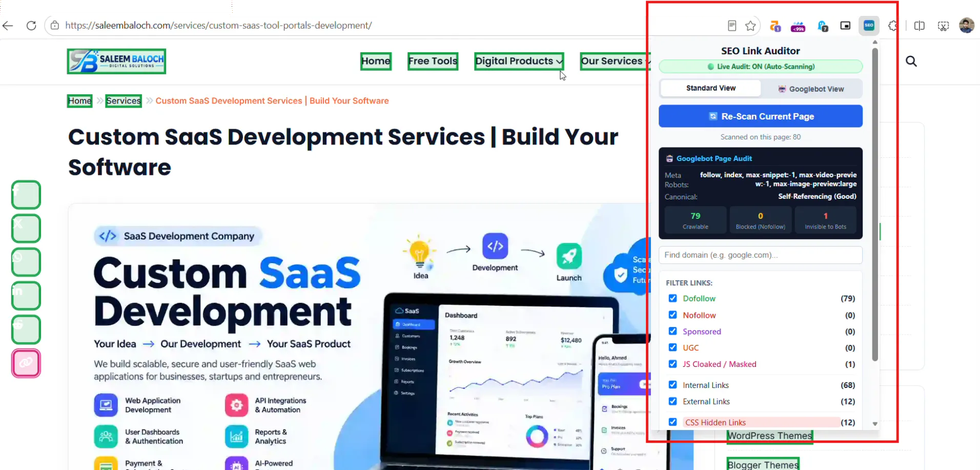Share page via WhatsApp
The width and height of the screenshot is (980, 470).
pyautogui.click(x=26, y=262)
